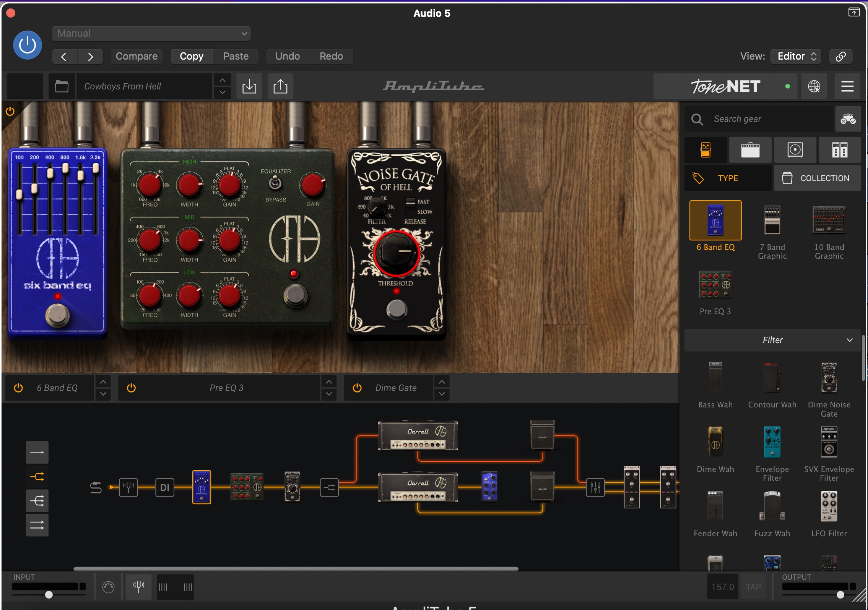Select the single-path signal chain routing
This screenshot has width=868, height=610.
click(x=37, y=453)
